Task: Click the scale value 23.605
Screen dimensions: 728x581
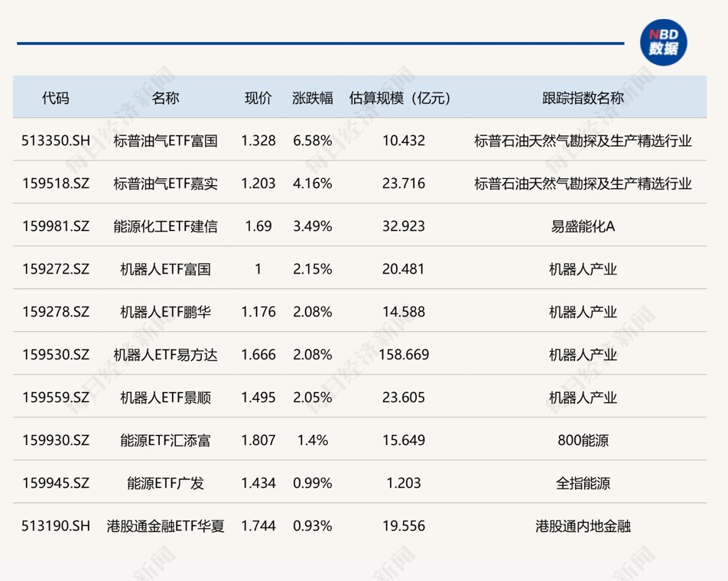Action: pos(404,398)
